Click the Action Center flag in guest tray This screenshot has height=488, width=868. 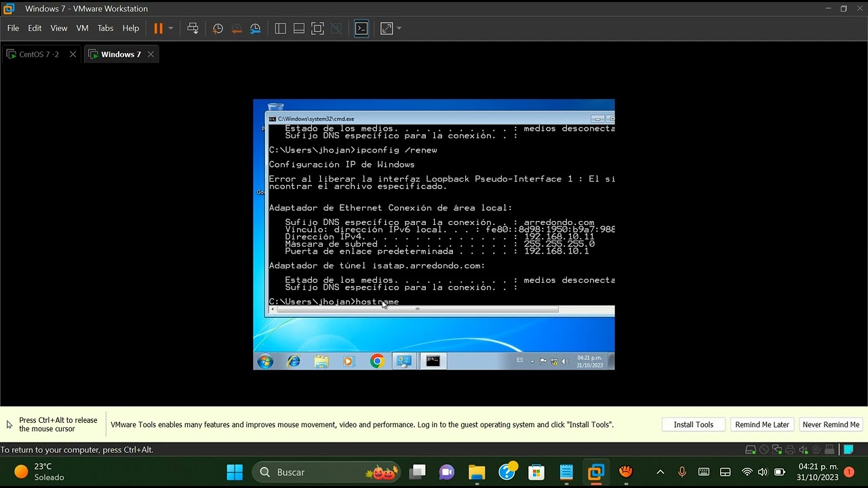[543, 362]
